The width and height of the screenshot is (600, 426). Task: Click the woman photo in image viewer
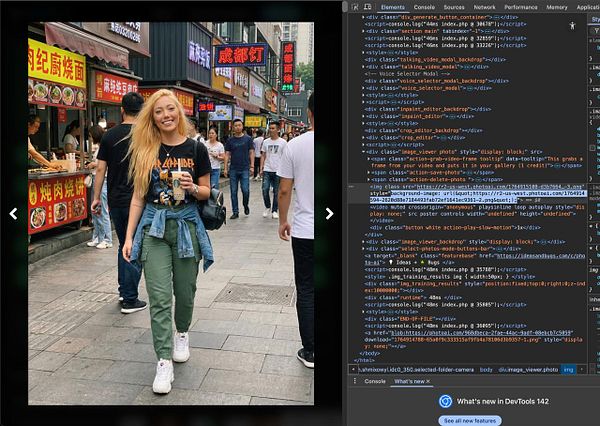(x=171, y=214)
